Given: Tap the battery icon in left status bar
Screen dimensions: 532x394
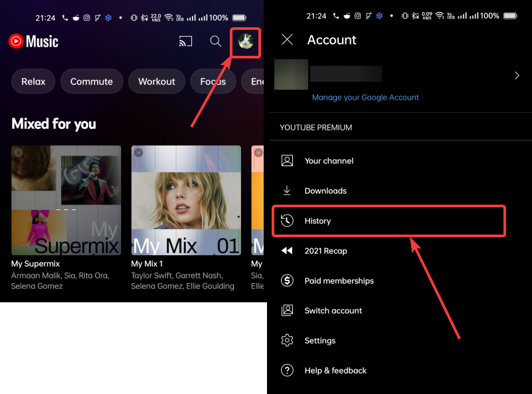Looking at the screenshot, I should click(x=239, y=18).
